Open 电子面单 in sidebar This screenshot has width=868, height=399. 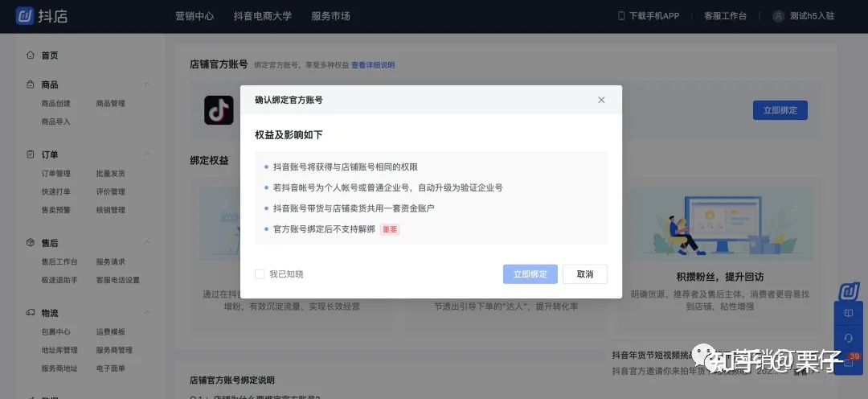click(x=111, y=368)
